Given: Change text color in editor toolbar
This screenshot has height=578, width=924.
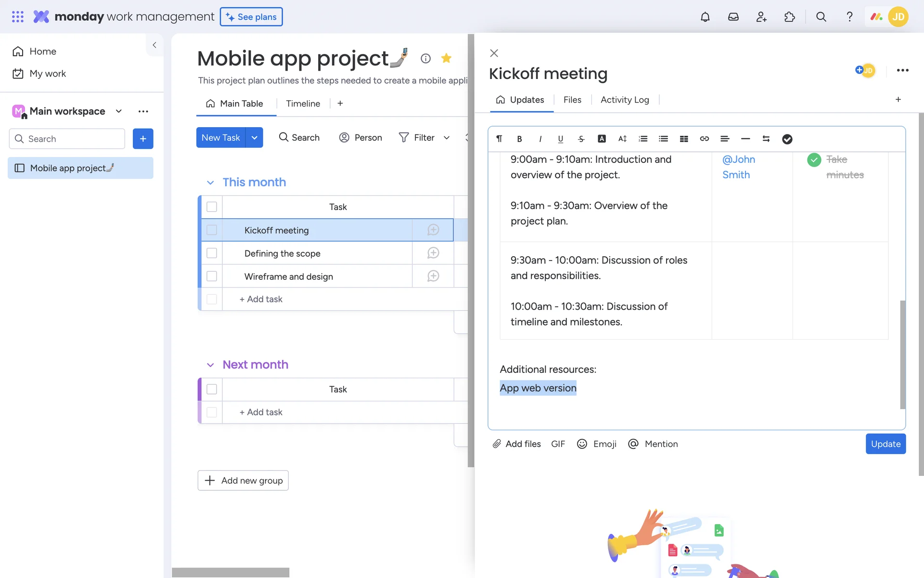Looking at the screenshot, I should tap(602, 139).
